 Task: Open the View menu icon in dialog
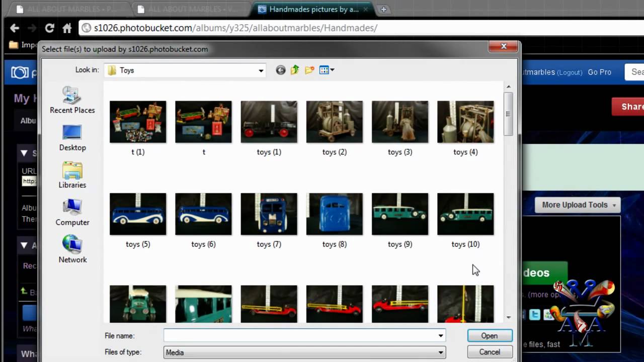[324, 70]
